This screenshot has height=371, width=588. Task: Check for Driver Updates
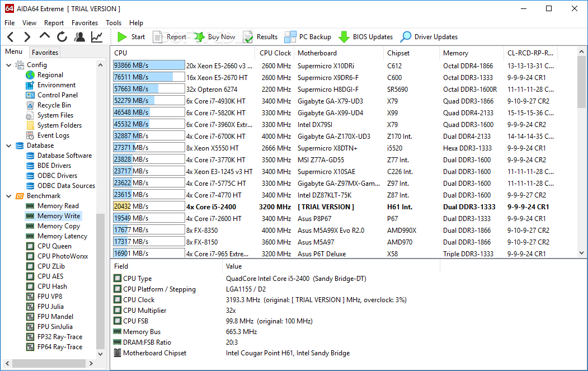[429, 37]
